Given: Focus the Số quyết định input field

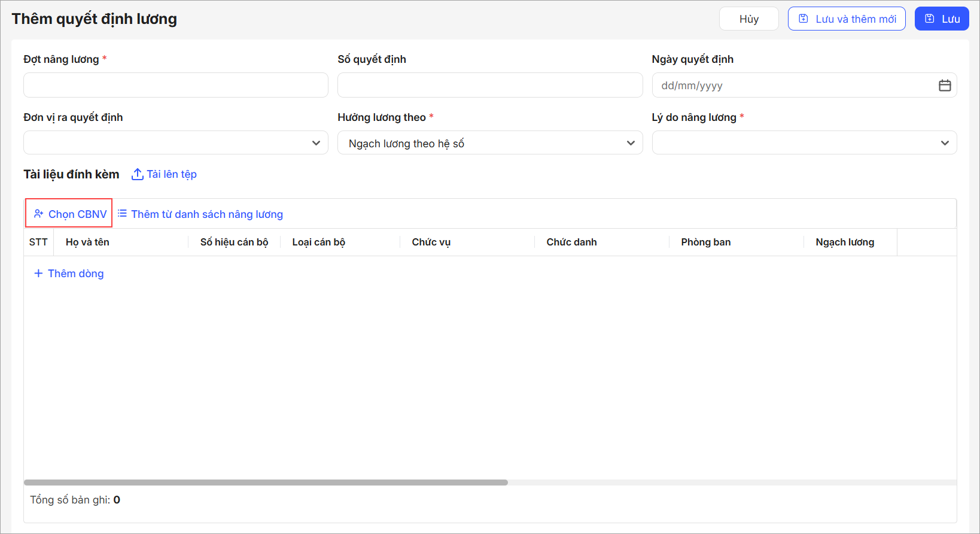Looking at the screenshot, I should 489,85.
